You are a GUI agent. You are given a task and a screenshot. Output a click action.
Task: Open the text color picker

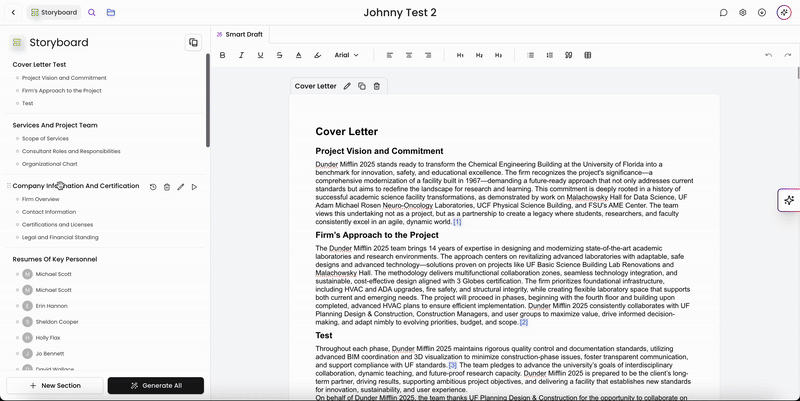click(298, 55)
